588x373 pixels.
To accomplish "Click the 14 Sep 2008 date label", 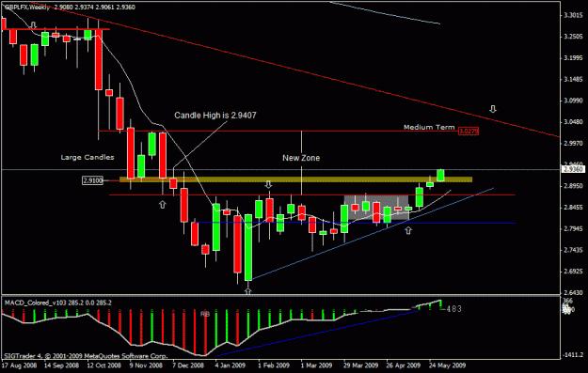I will [61, 365].
